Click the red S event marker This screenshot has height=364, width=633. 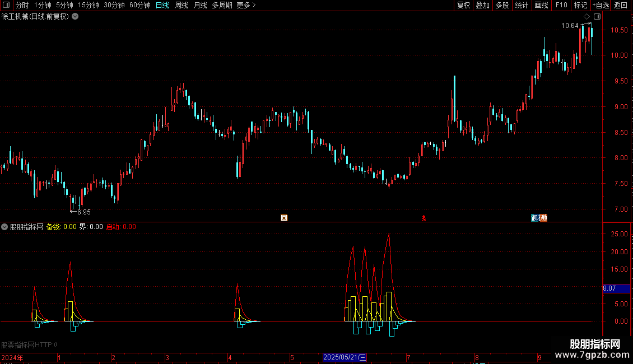(424, 218)
